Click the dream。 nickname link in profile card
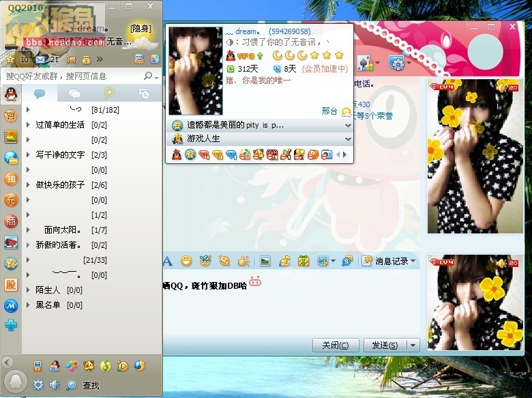Screen dimensions: 532x398 (x=248, y=31)
